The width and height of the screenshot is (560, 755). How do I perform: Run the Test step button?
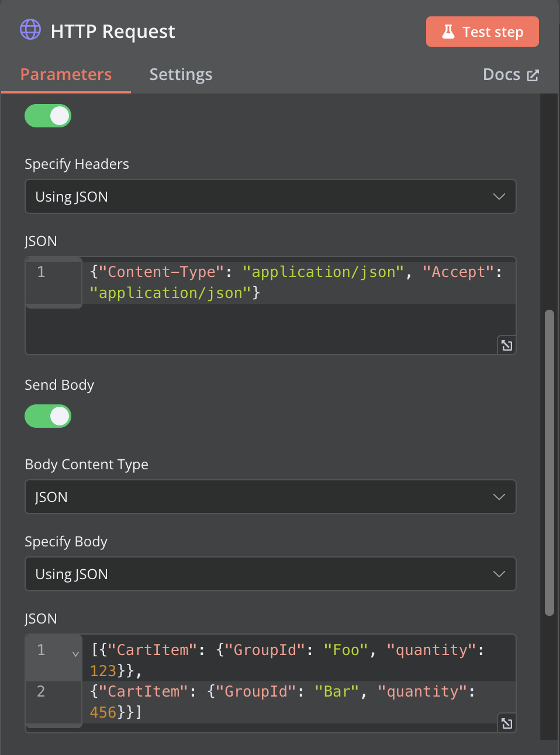pos(482,32)
